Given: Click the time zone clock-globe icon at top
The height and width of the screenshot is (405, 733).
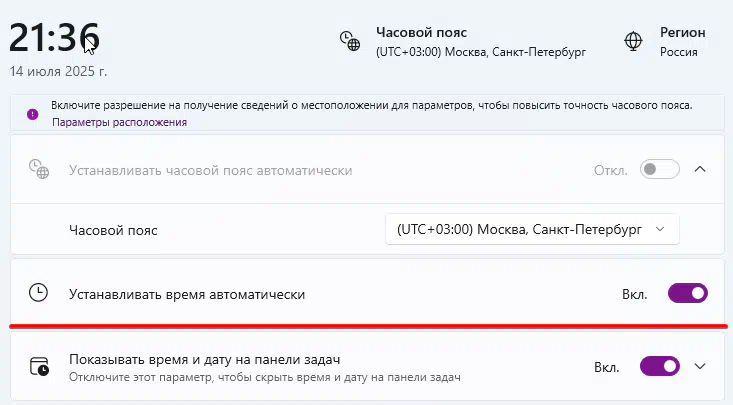Looking at the screenshot, I should pos(350,41).
